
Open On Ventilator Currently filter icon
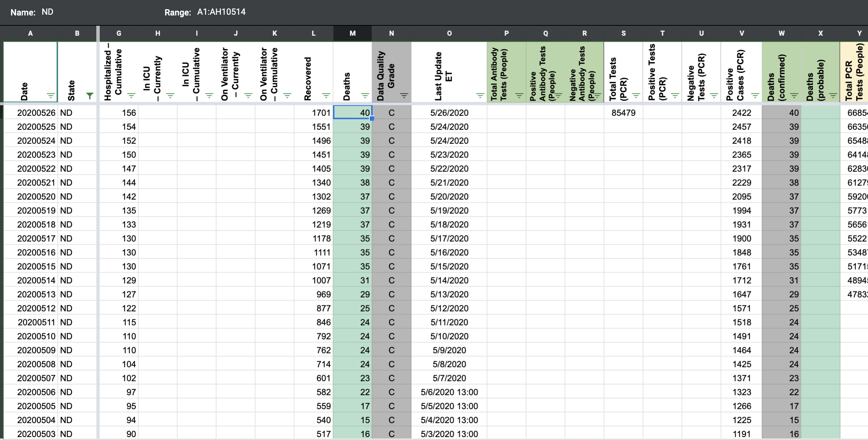248,96
